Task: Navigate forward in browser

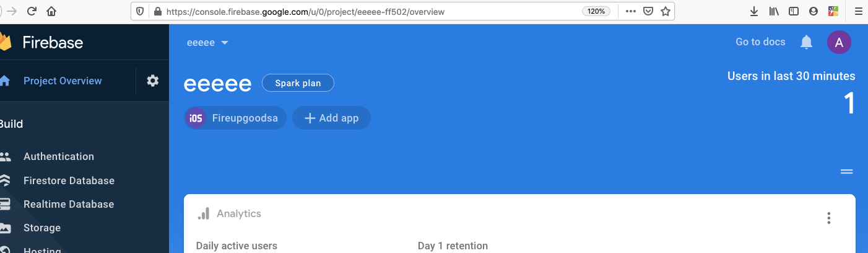Action: [x=11, y=11]
